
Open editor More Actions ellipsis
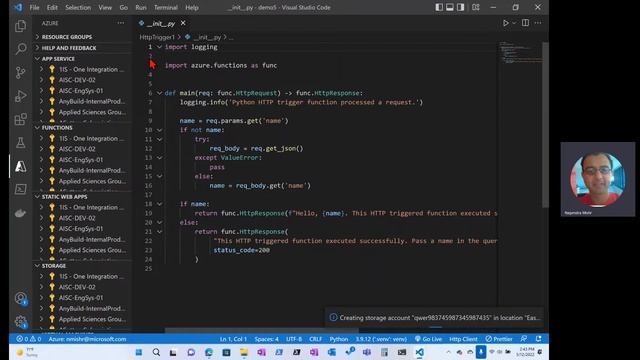click(x=538, y=23)
